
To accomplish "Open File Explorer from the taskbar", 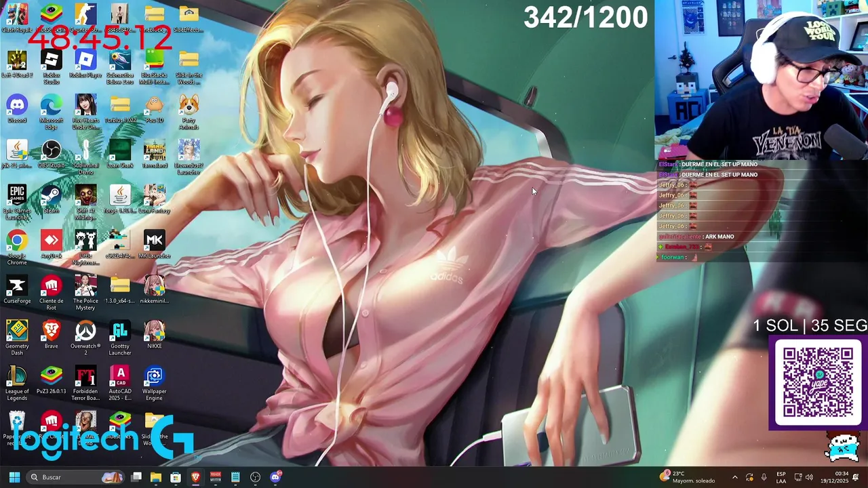I will click(156, 477).
